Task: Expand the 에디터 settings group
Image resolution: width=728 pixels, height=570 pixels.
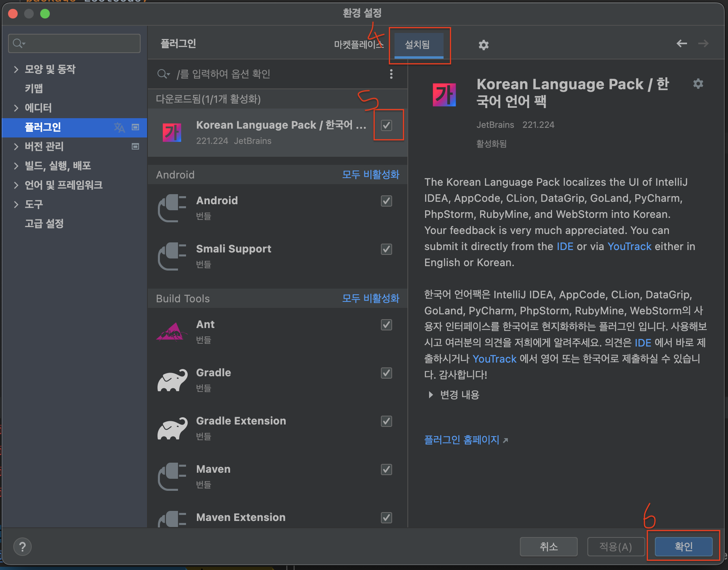Action: click(x=16, y=108)
